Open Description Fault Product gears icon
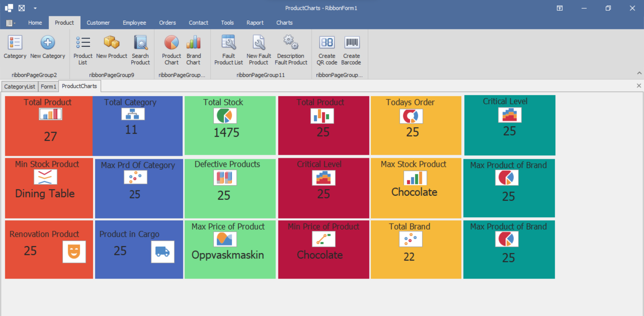The height and width of the screenshot is (316, 644). 291,43
